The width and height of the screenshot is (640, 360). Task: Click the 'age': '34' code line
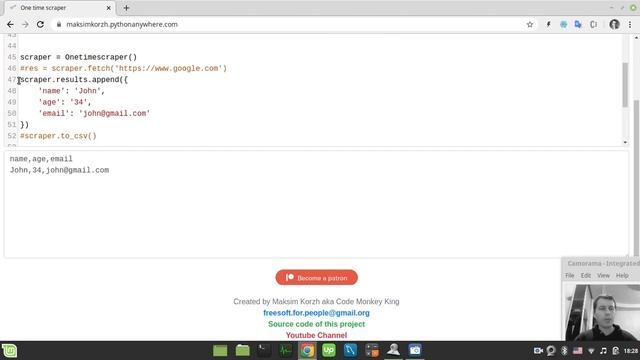[64, 102]
